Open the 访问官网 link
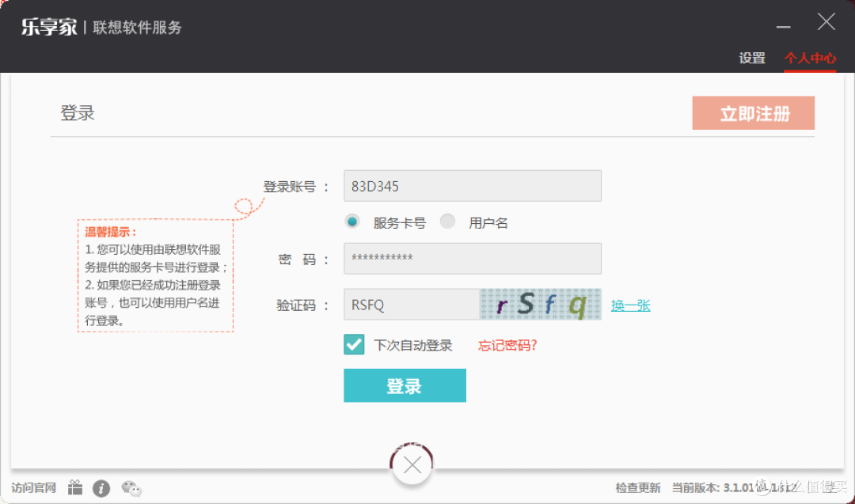Viewport: 855px width, 504px height. click(x=34, y=487)
